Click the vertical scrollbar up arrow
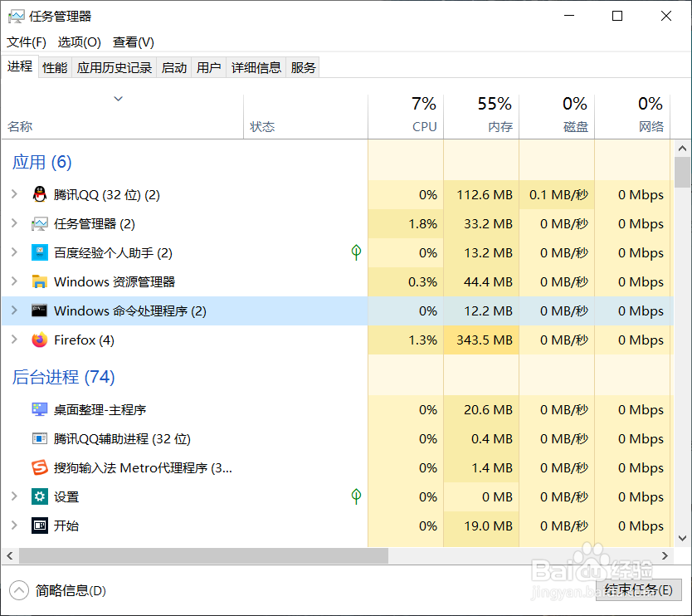This screenshot has height=616, width=692. [682, 149]
